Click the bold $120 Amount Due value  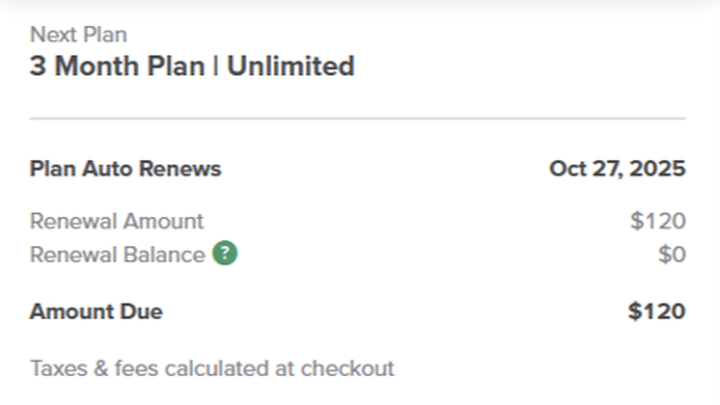[x=656, y=311]
